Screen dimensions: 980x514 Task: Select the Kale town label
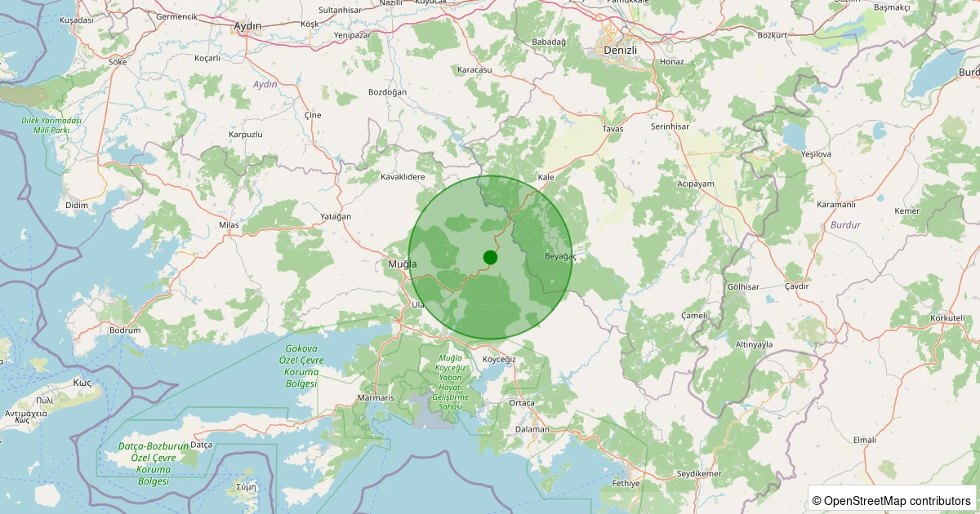pyautogui.click(x=546, y=177)
